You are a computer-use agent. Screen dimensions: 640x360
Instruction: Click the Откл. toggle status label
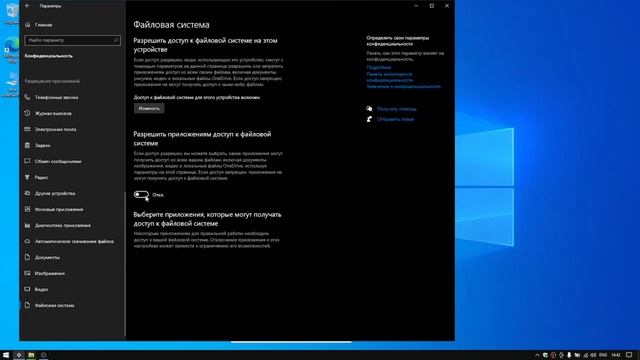click(158, 195)
